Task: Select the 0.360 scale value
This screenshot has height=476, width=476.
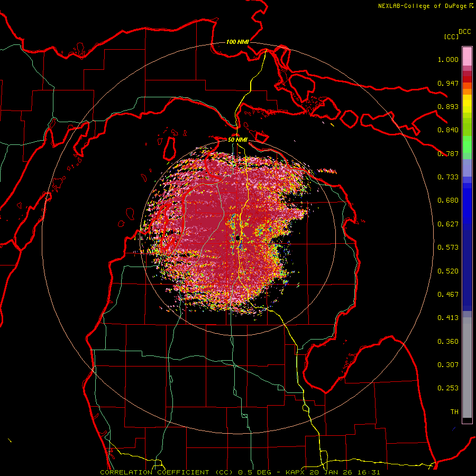Action: tap(448, 342)
